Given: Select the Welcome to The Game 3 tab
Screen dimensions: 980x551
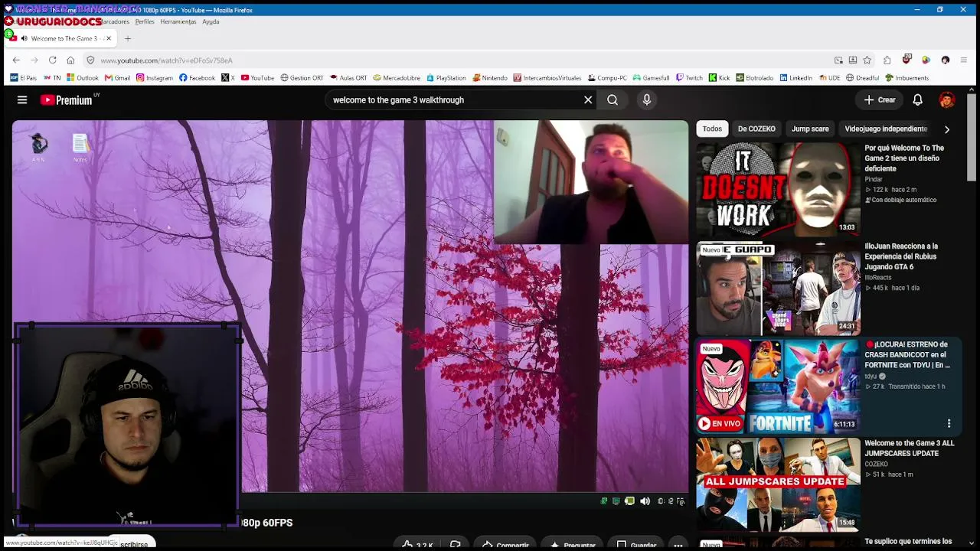Looking at the screenshot, I should pyautogui.click(x=60, y=38).
